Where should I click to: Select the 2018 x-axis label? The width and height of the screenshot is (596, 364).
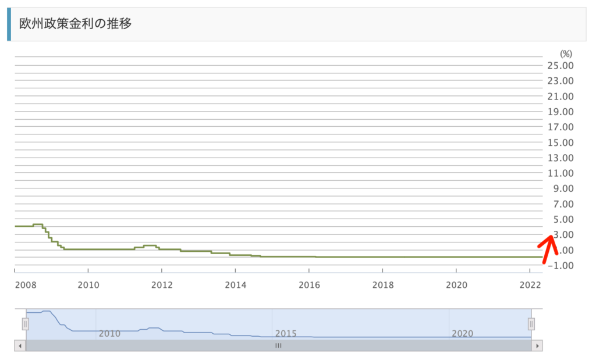coord(382,285)
